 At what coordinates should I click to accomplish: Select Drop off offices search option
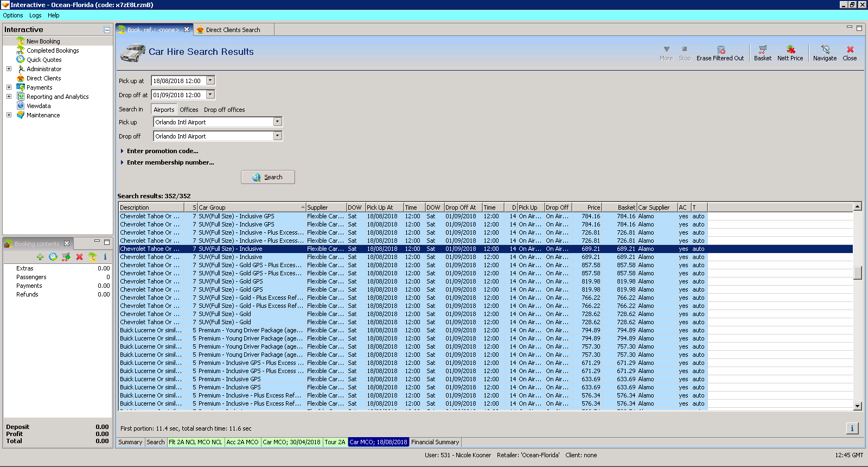[224, 110]
